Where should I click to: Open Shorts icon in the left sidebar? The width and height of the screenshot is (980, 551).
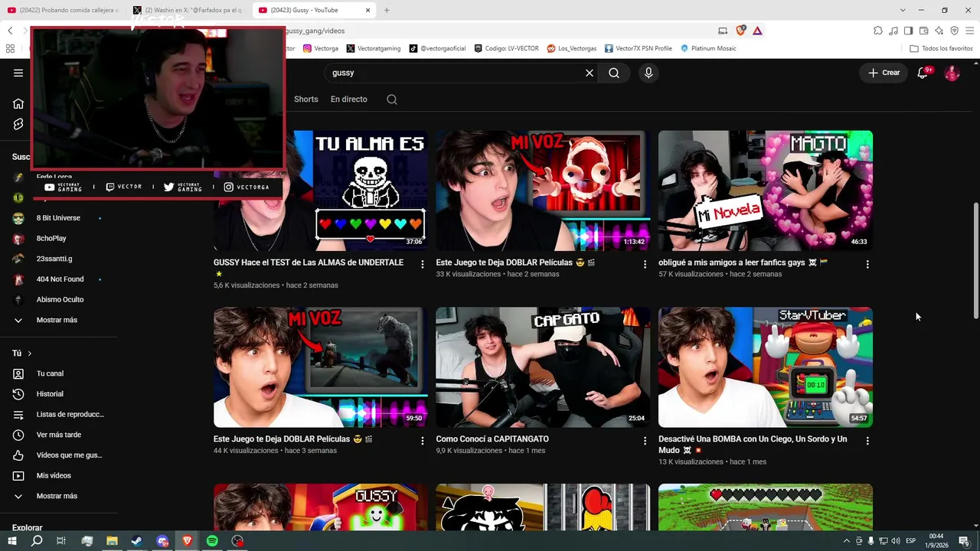[x=18, y=124]
